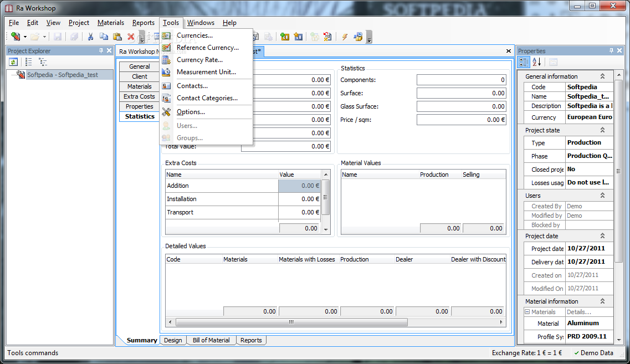630x364 pixels.
Task: Open the Client side tab
Action: point(140,77)
